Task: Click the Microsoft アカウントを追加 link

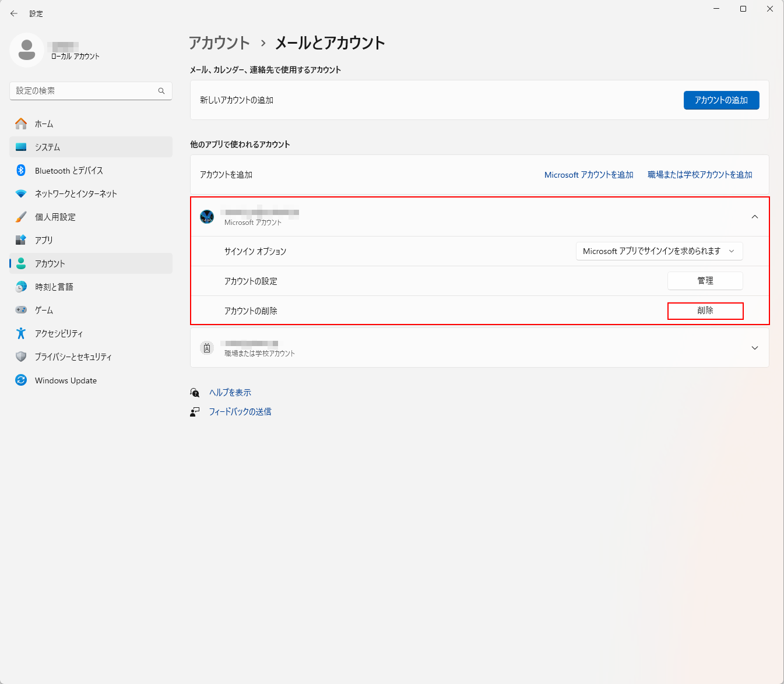Action: 589,175
